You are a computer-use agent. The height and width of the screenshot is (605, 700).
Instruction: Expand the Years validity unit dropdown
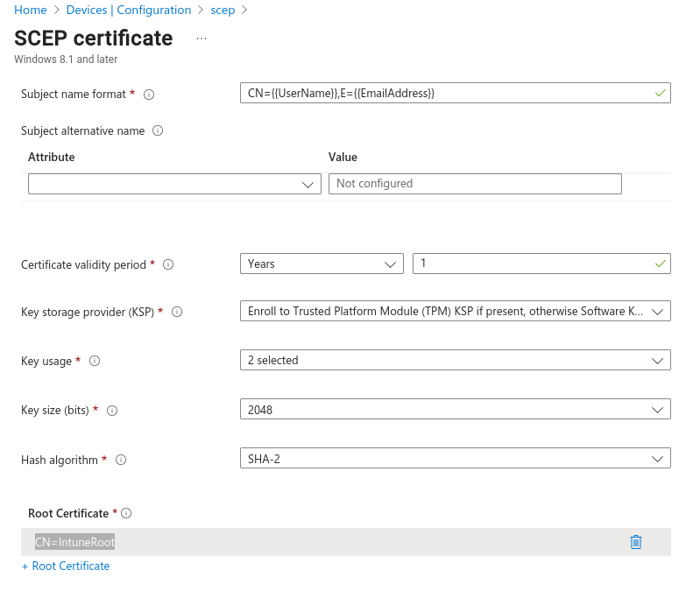coord(321,264)
